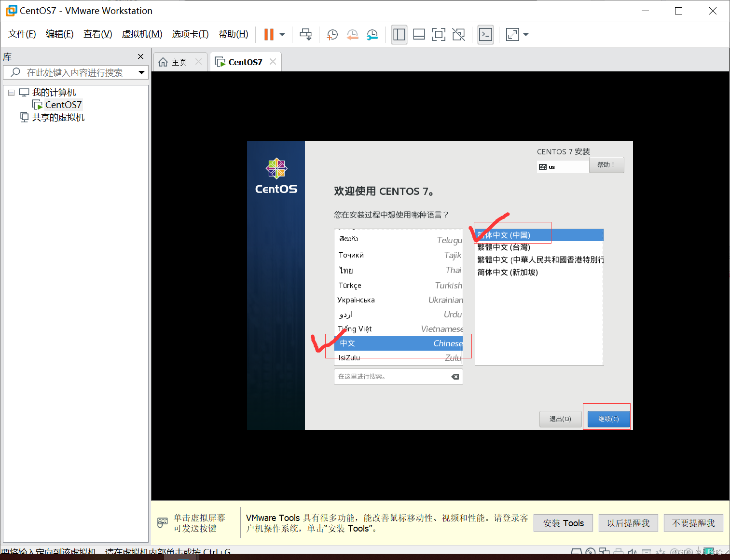Open the suspend button dropdown arrow

pyautogui.click(x=282, y=34)
